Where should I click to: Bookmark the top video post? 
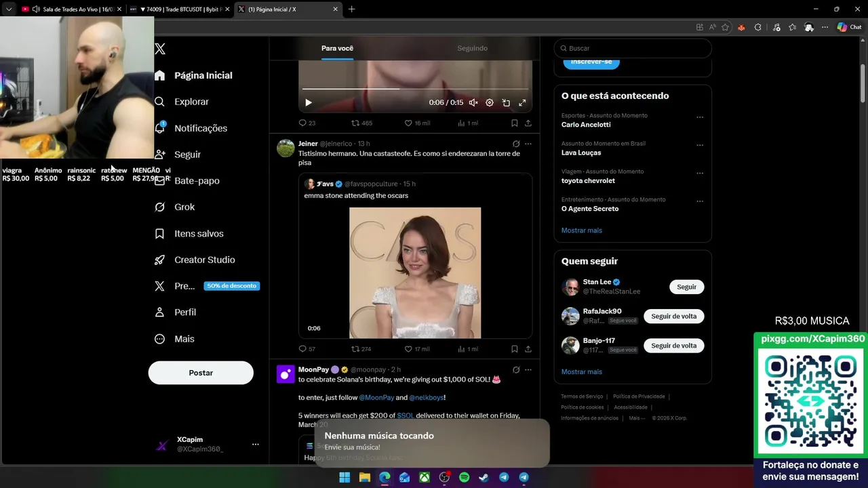(515, 123)
